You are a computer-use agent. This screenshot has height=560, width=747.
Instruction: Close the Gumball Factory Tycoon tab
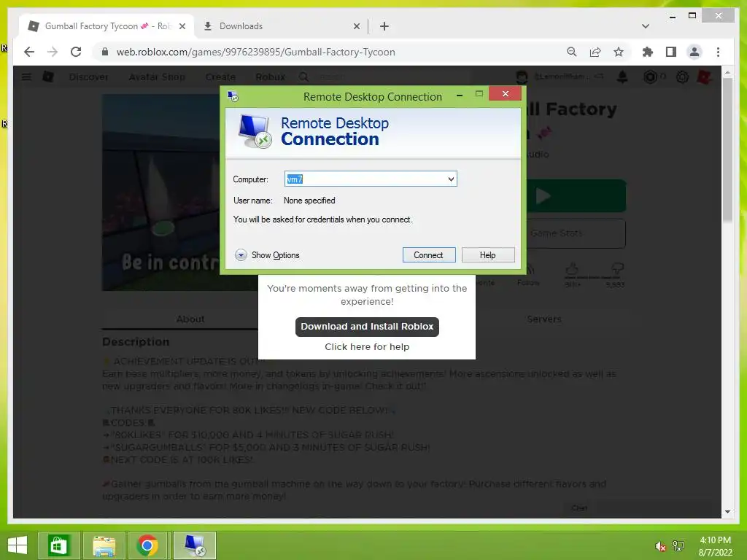(182, 26)
